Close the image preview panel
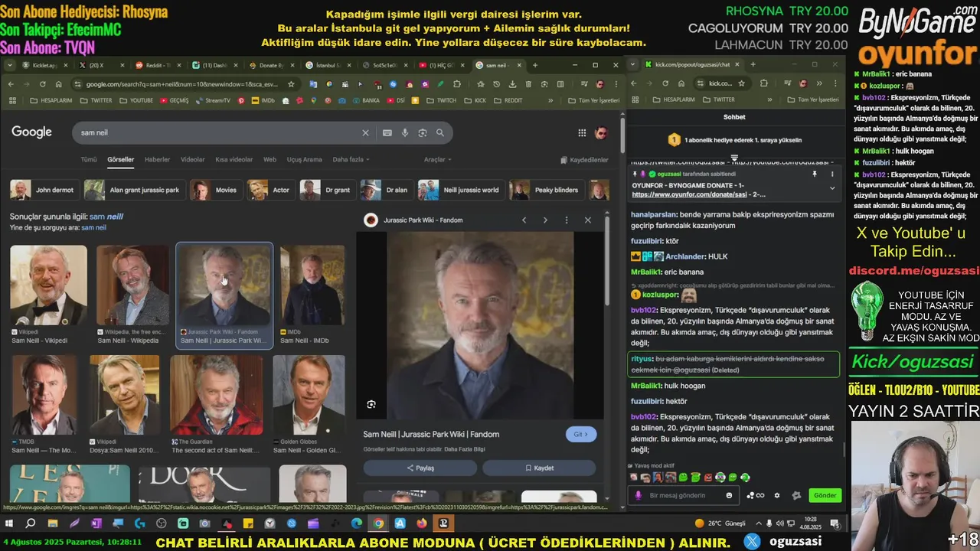The height and width of the screenshot is (551, 980). [588, 220]
